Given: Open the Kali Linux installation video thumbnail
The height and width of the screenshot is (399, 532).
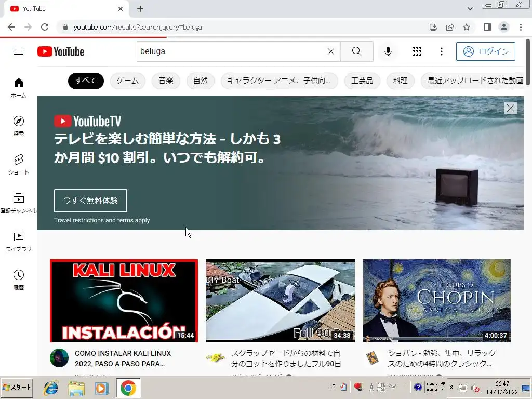Looking at the screenshot, I should [124, 301].
